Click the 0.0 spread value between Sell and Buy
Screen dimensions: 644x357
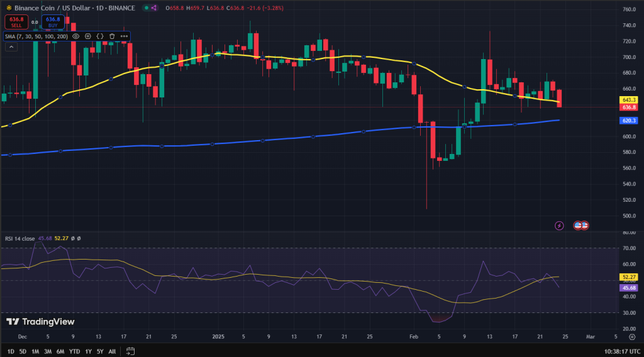(35, 22)
